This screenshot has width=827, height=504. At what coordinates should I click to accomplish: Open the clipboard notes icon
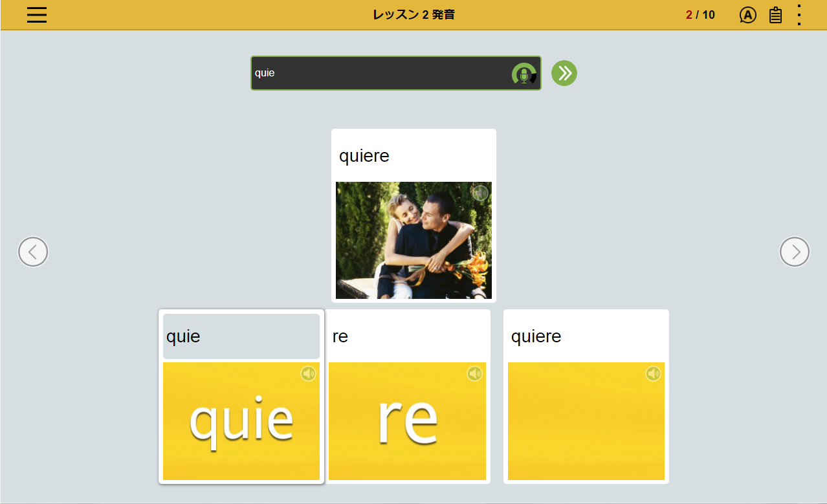click(x=775, y=15)
